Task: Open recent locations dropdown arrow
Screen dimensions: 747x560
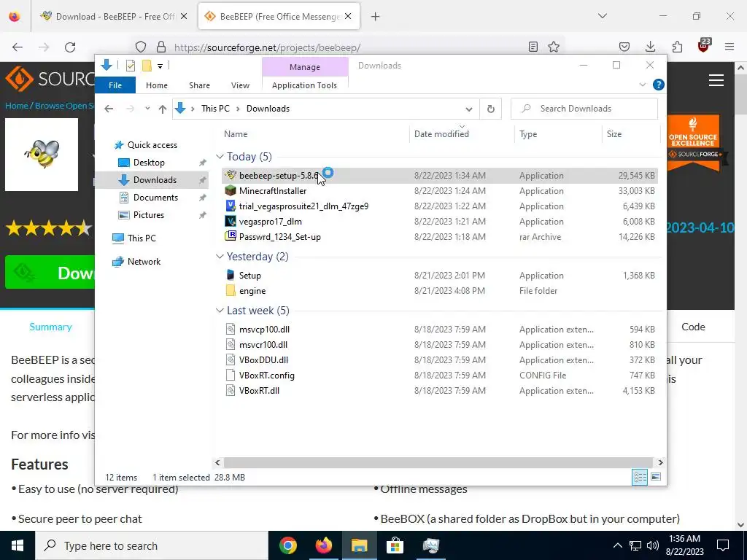Action: (147, 109)
